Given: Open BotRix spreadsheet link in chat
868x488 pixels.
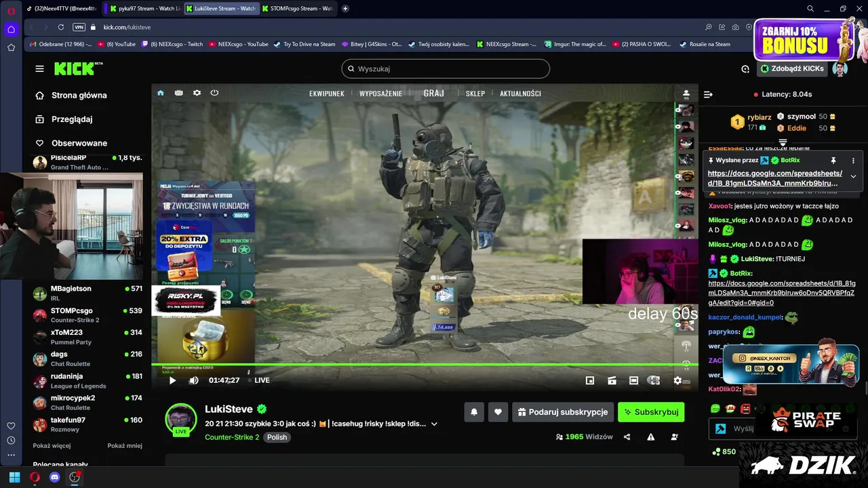Looking at the screenshot, I should (781, 293).
